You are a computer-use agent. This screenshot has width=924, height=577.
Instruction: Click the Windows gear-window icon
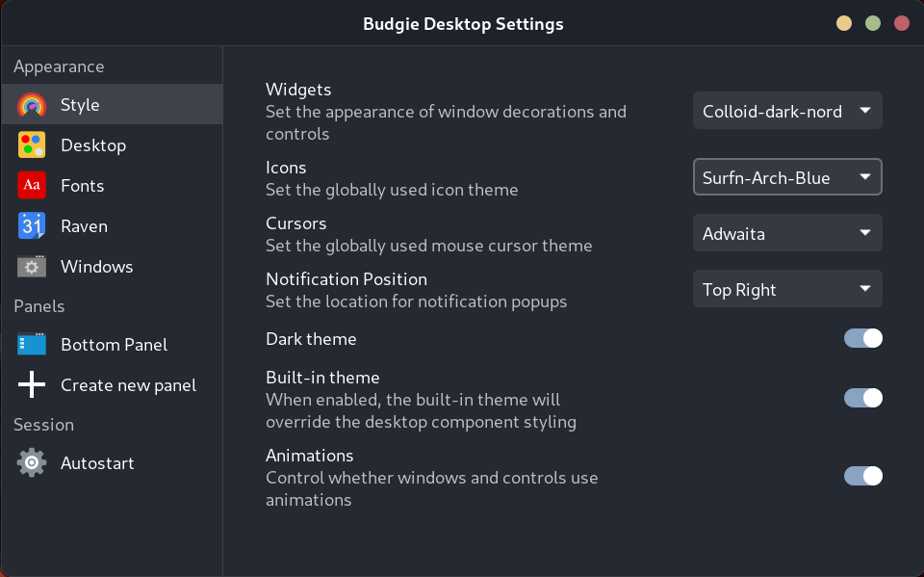(32, 267)
